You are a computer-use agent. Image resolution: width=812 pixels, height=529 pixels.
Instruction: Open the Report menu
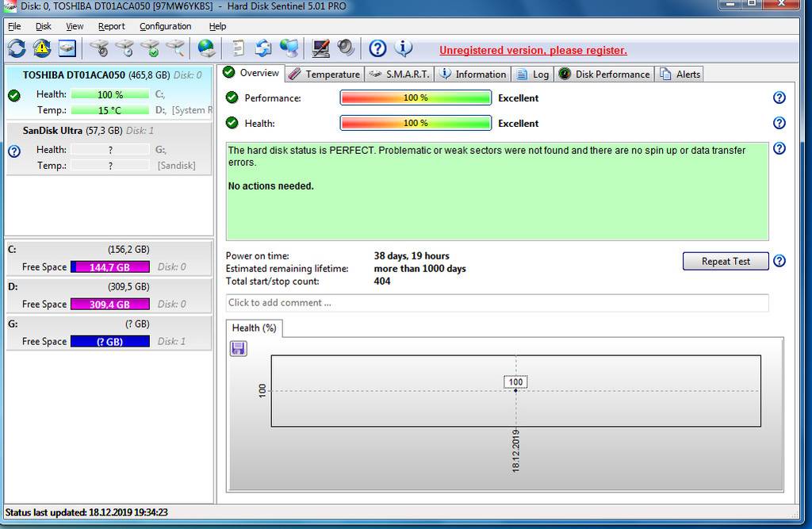[x=111, y=26]
